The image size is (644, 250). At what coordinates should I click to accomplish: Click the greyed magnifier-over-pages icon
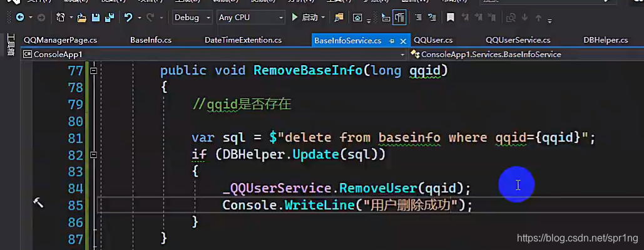click(x=511, y=18)
